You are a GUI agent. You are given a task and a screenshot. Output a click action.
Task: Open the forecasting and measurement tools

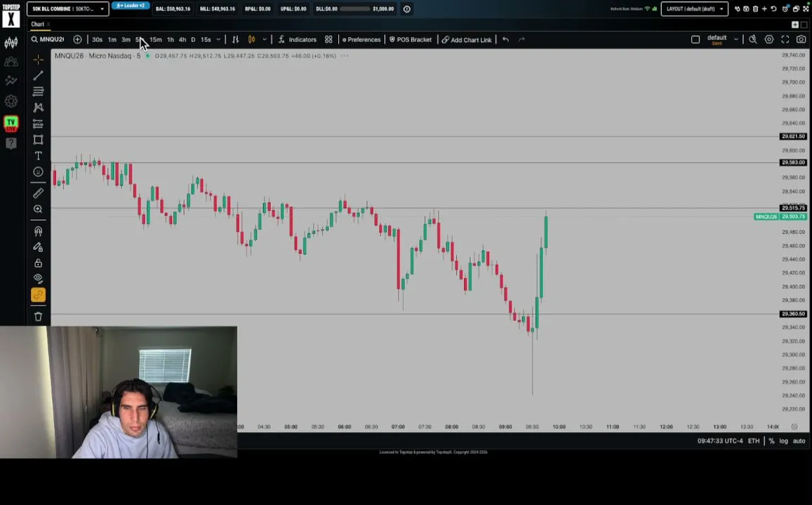[39, 123]
